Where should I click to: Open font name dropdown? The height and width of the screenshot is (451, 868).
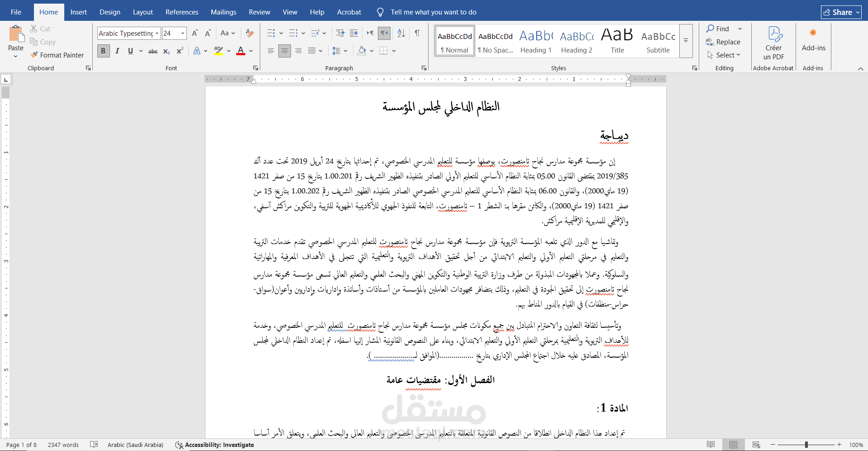pos(157,33)
